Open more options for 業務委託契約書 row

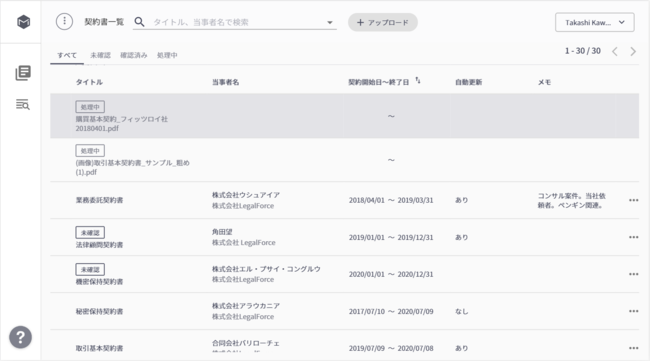click(x=633, y=200)
